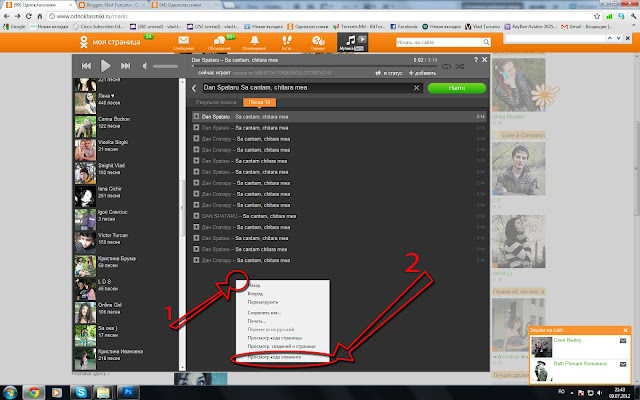The height and width of the screenshot is (400, 640).
Task: Click the friends list scrollbar up arrow
Action: [182, 82]
